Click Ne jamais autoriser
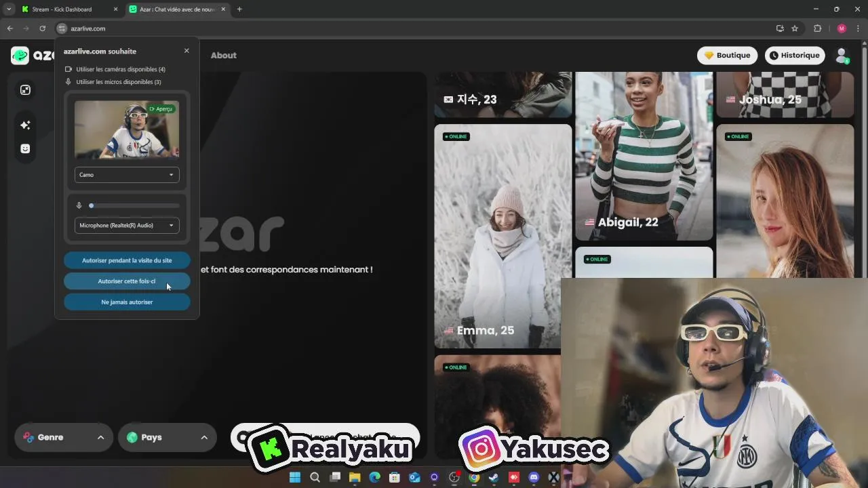This screenshot has height=488, width=868. (127, 302)
